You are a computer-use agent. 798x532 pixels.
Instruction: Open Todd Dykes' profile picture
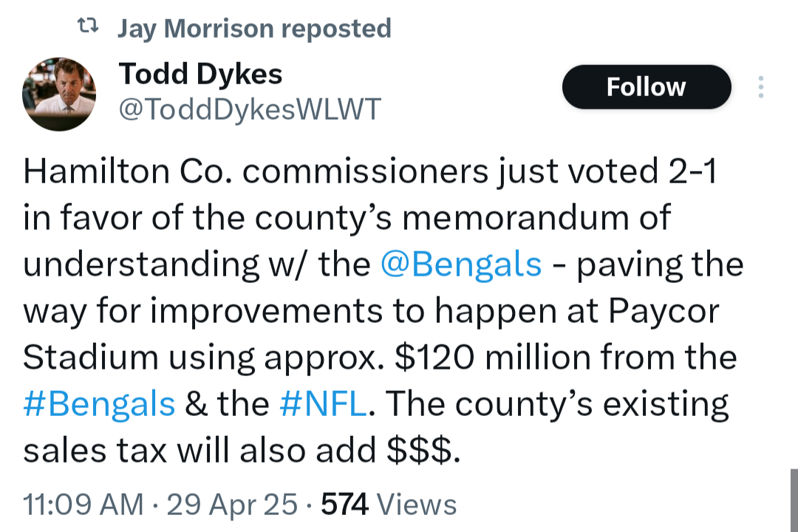click(x=59, y=94)
